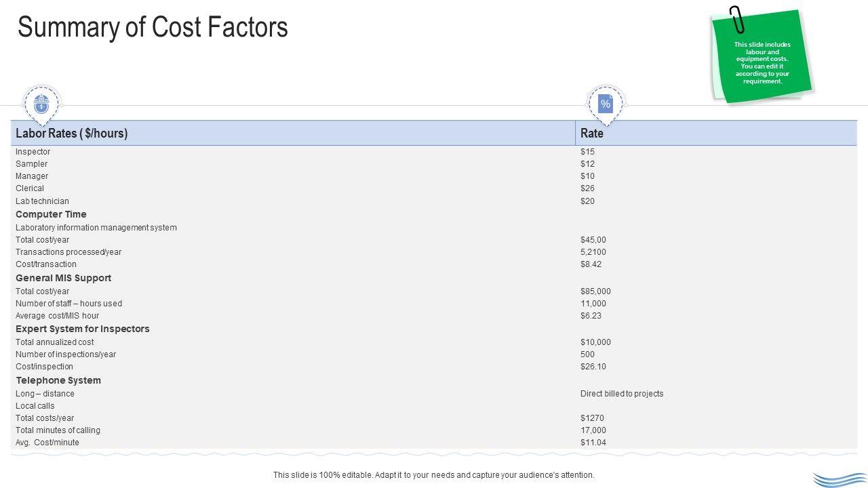Viewport: 868px width, 488px height.
Task: Click the $85,000 total cost value
Action: click(x=595, y=291)
